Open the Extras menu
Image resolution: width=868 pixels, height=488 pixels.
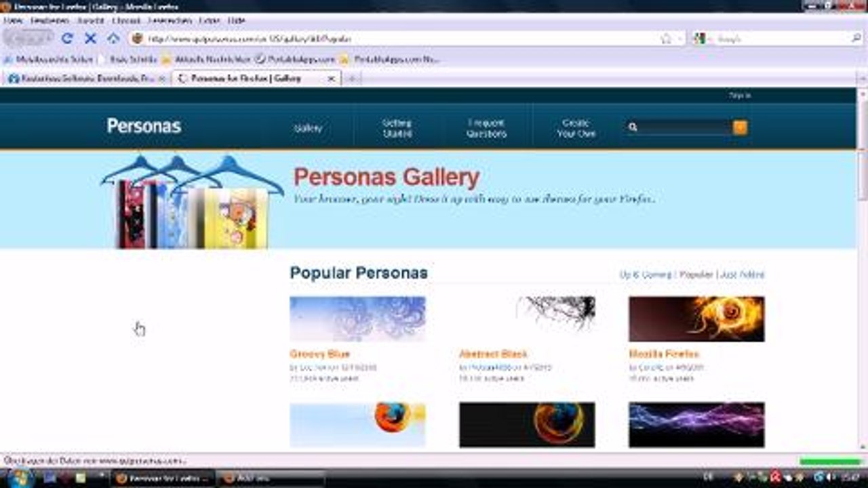210,20
